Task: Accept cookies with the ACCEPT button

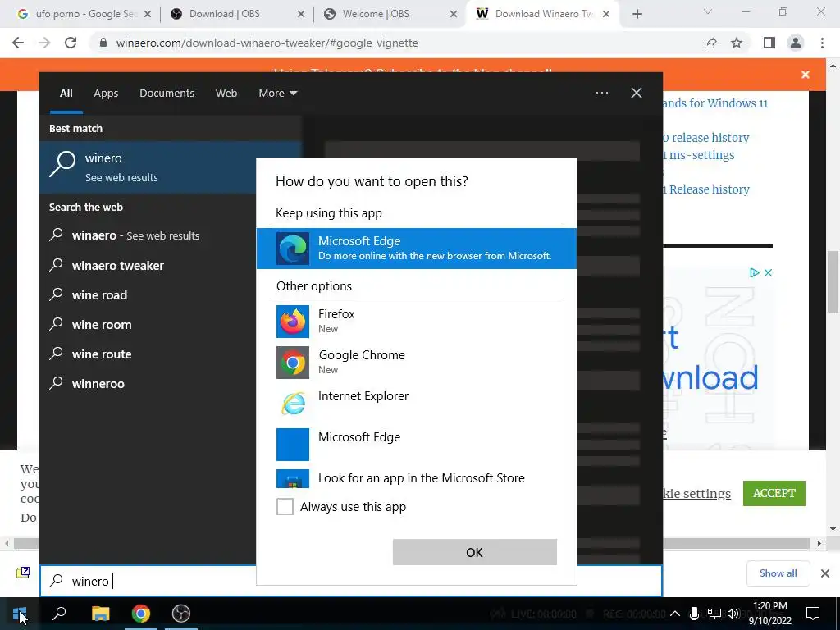Action: [x=774, y=493]
